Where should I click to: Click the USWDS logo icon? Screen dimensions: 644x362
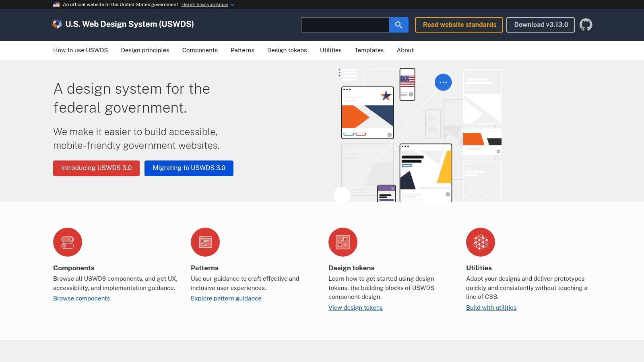tap(57, 24)
